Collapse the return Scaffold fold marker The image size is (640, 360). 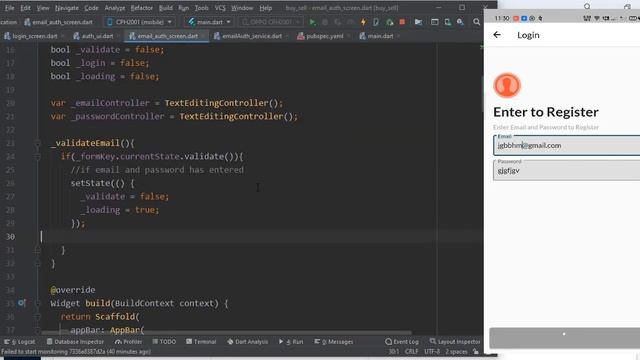coord(38,317)
